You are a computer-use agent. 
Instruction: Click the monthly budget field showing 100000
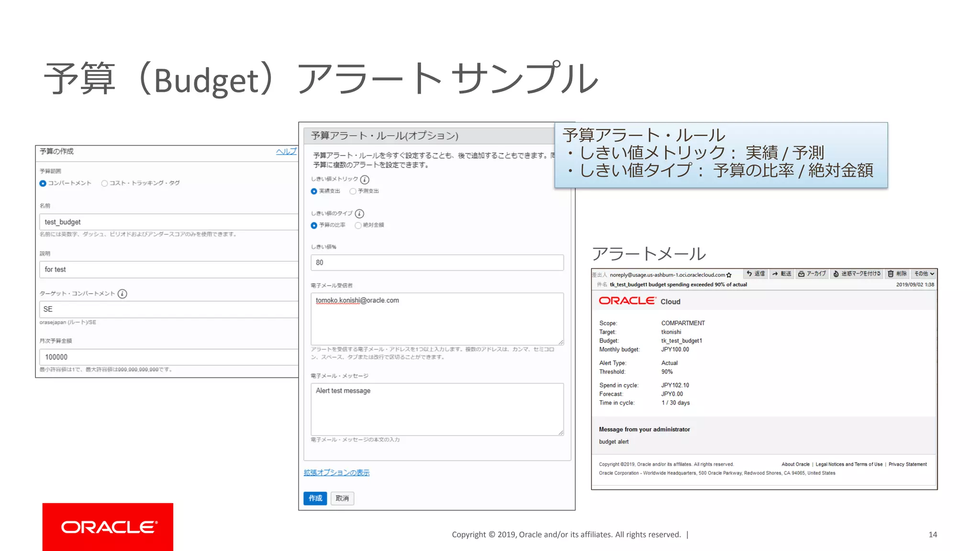[168, 357]
